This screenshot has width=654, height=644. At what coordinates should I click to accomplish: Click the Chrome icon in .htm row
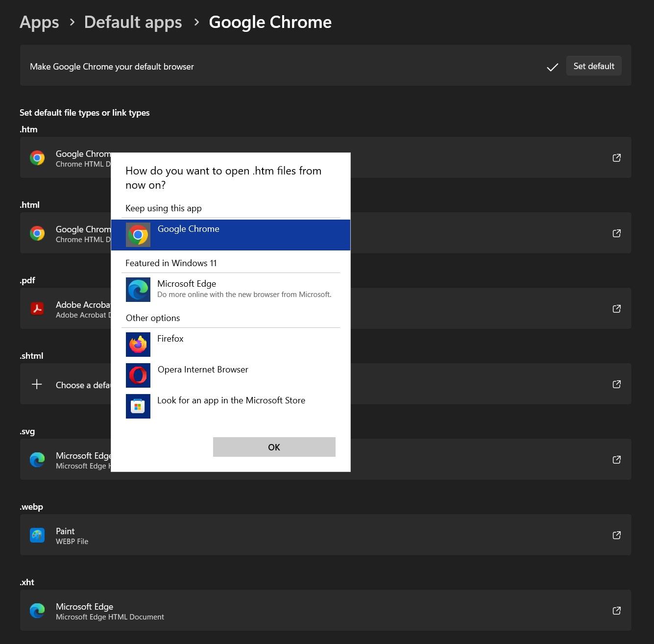click(37, 158)
